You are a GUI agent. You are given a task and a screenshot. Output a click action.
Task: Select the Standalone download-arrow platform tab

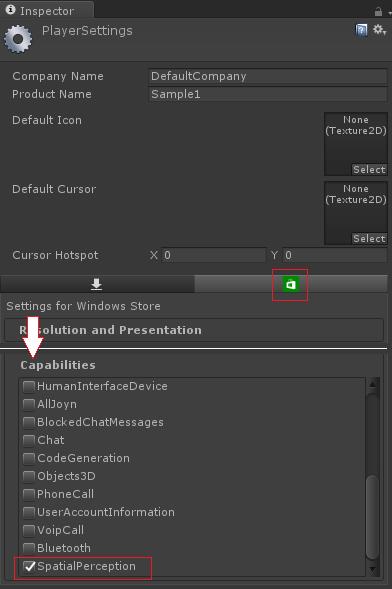[97, 284]
